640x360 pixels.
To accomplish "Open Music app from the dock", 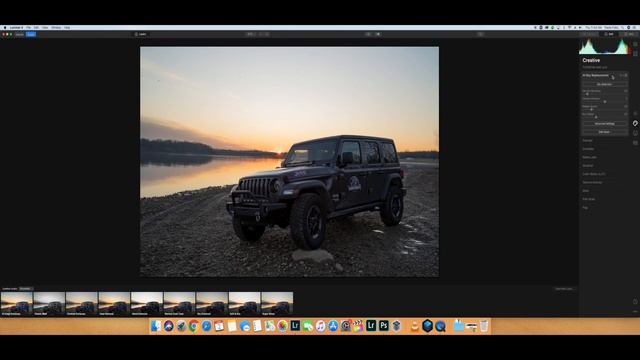I will click(320, 326).
